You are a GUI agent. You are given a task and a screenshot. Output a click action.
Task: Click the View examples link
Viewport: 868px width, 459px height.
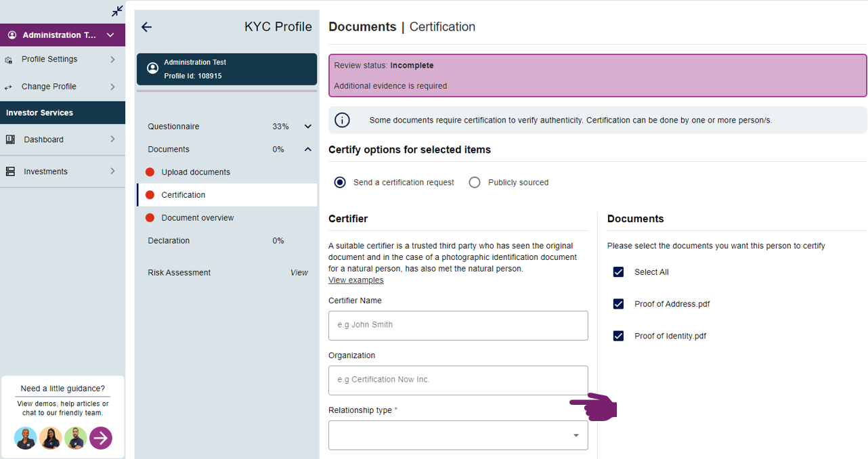point(355,280)
